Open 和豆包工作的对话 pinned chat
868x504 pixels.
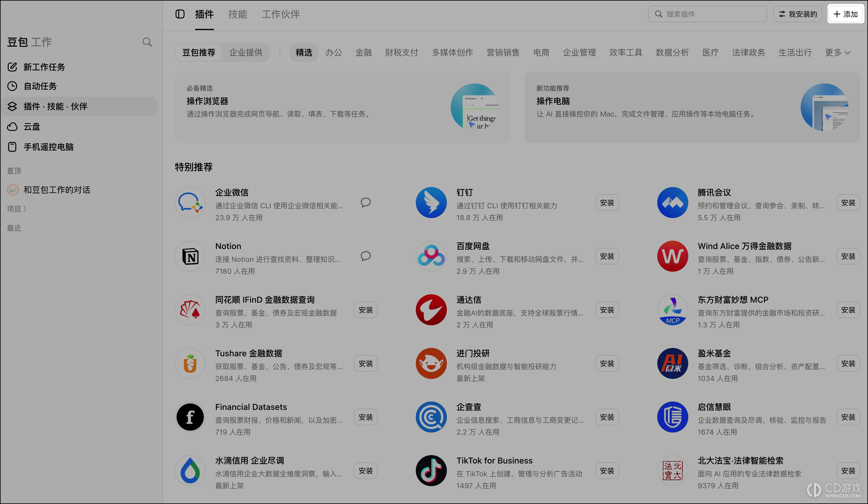pos(79,190)
